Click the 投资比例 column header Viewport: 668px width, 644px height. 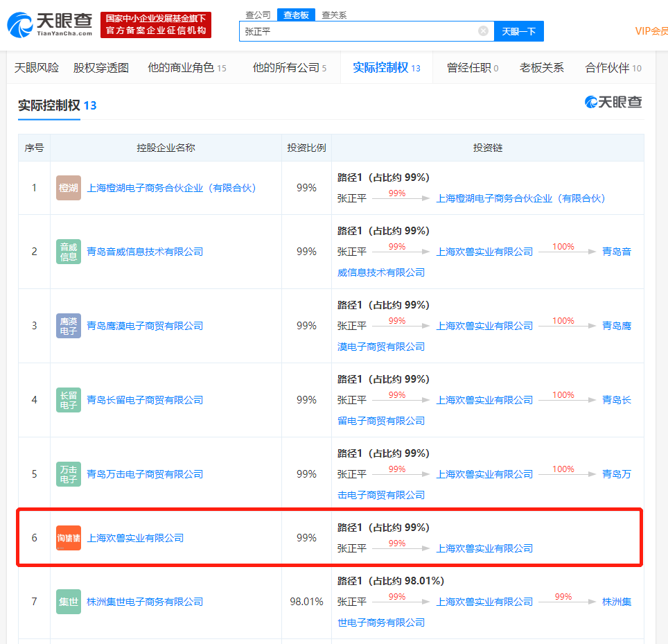pyautogui.click(x=306, y=148)
